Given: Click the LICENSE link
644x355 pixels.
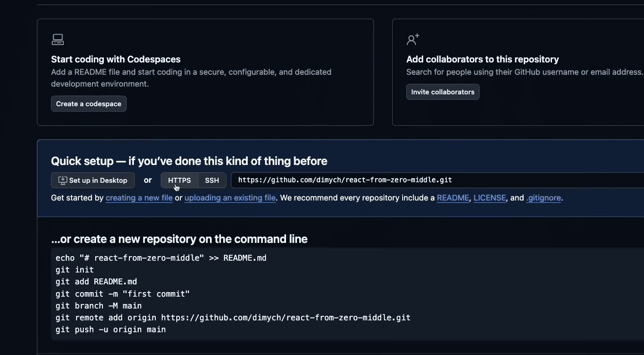Looking at the screenshot, I should point(490,198).
